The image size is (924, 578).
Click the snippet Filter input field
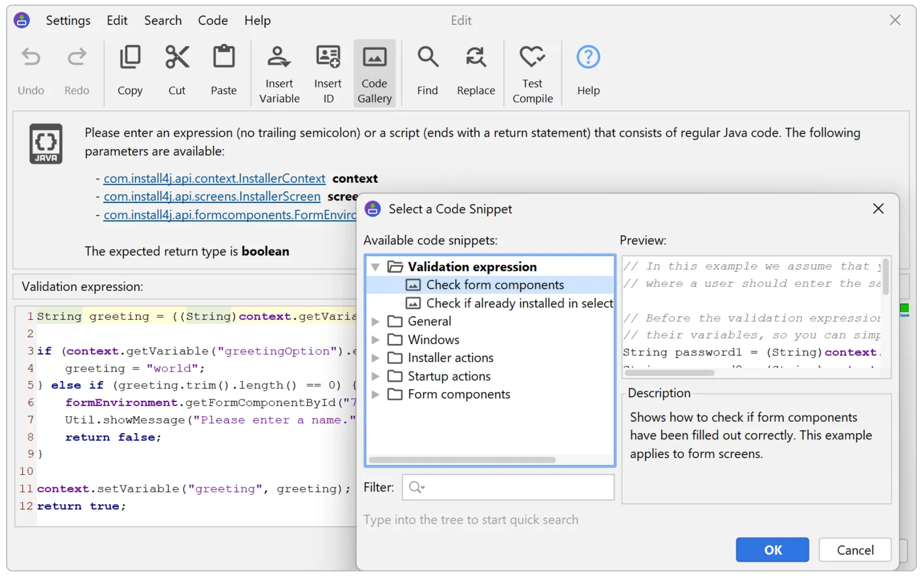pos(508,487)
